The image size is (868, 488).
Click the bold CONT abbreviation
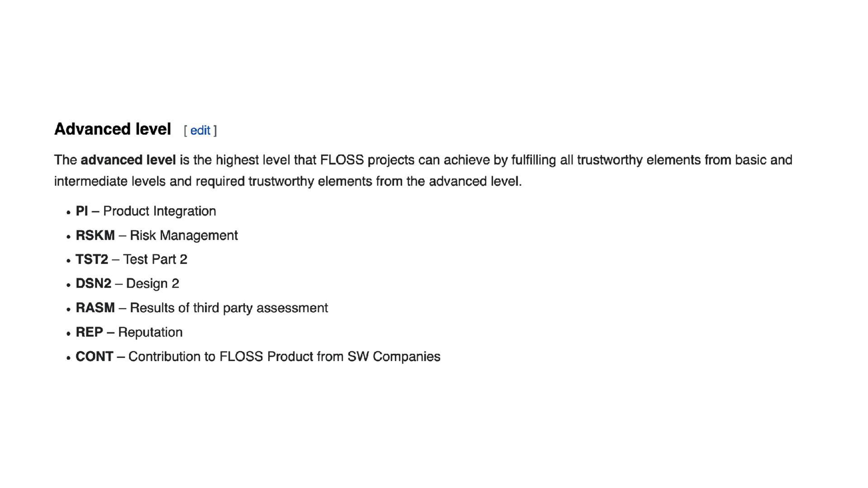(94, 357)
